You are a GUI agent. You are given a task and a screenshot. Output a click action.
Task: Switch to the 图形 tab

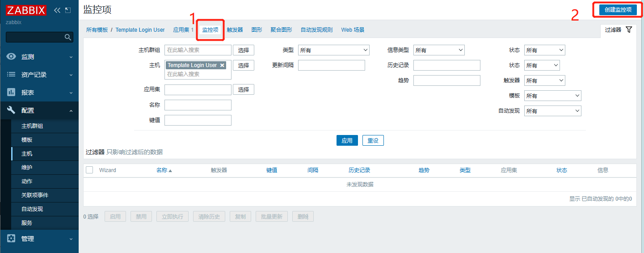click(x=257, y=30)
